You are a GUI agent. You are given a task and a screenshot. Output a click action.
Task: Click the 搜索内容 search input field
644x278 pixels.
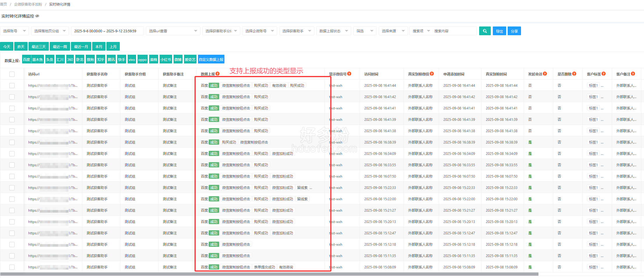[454, 31]
